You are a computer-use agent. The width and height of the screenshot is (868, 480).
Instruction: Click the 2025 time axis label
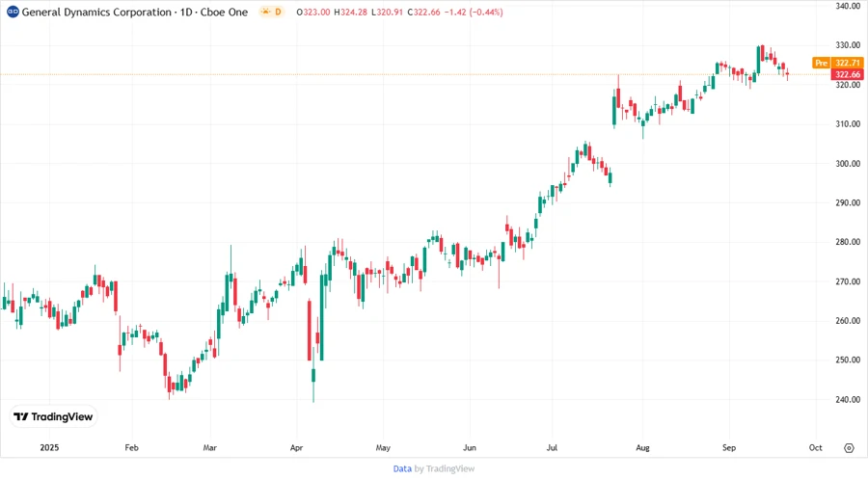(x=49, y=448)
